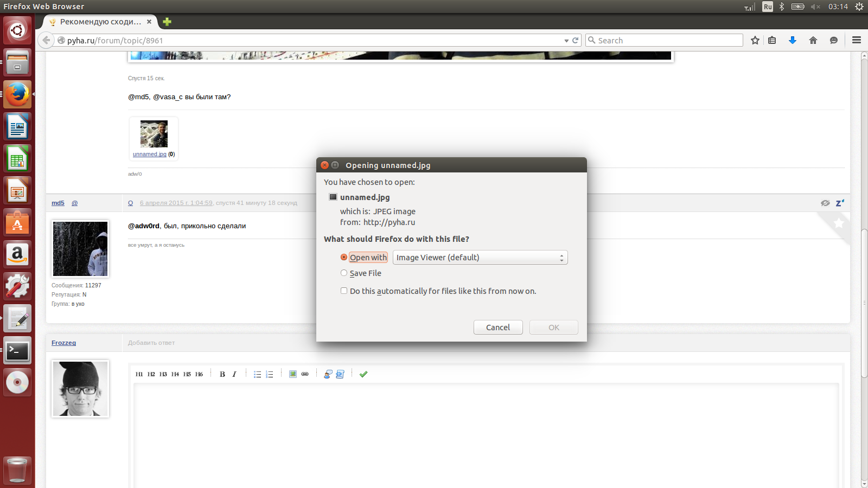Open the URL bar history dropdown arrow
Screen dimensions: 868x488
coord(566,41)
